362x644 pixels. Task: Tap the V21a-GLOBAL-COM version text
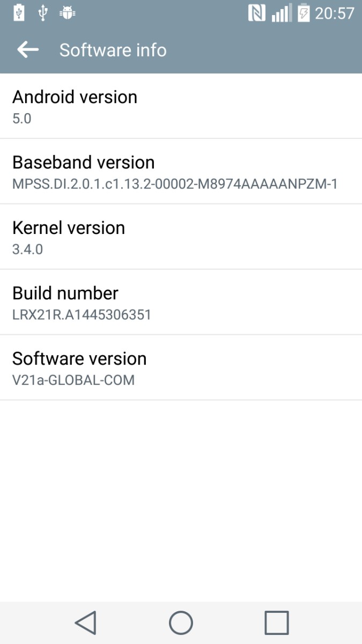73,380
